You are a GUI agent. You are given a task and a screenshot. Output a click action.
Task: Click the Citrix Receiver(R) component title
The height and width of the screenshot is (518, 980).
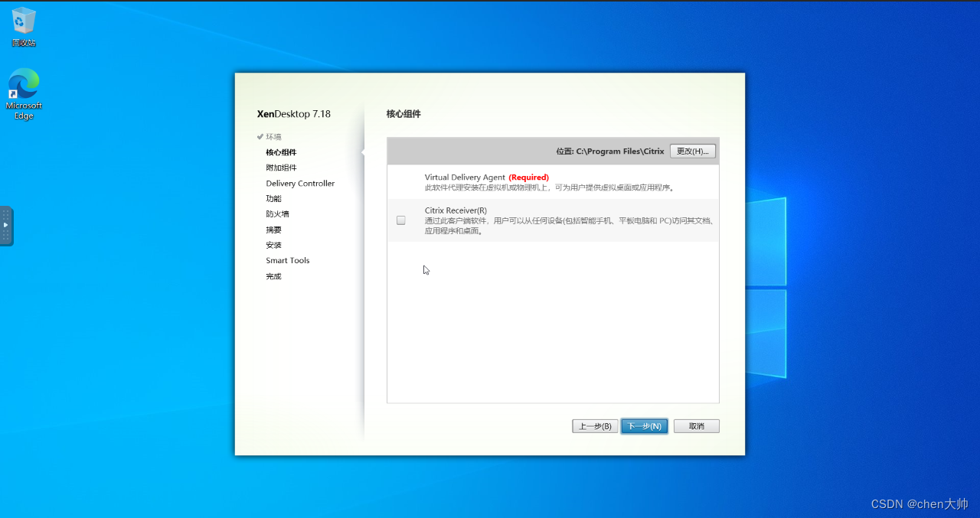tap(456, 210)
